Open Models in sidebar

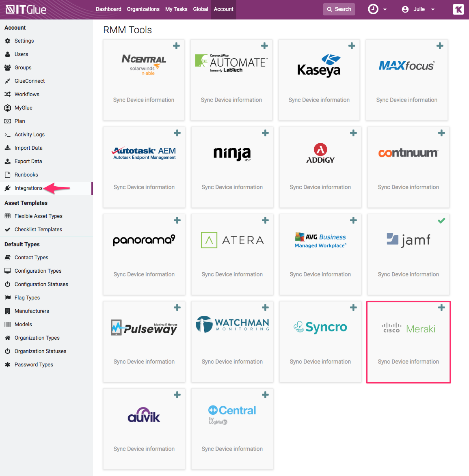(x=23, y=324)
